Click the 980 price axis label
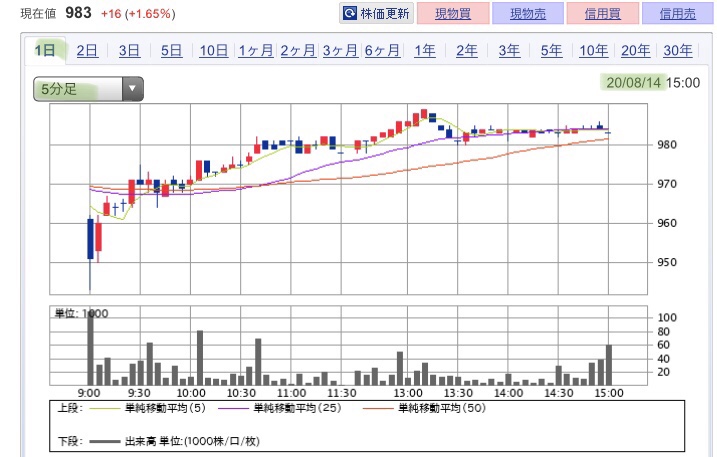Image resolution: width=717 pixels, height=457 pixels. 667,145
